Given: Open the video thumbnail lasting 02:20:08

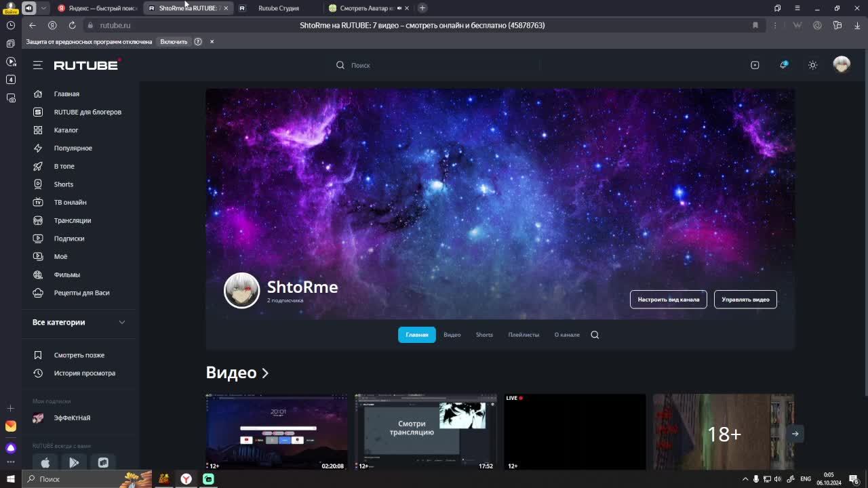Looking at the screenshot, I should (x=276, y=432).
